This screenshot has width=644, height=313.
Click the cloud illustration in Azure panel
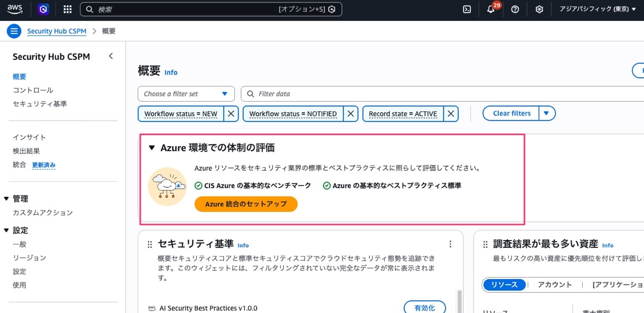(x=167, y=186)
